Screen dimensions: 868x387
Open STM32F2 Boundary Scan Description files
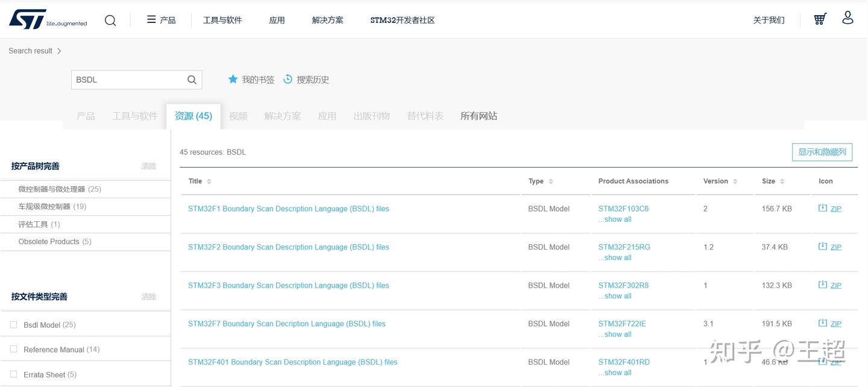(289, 247)
